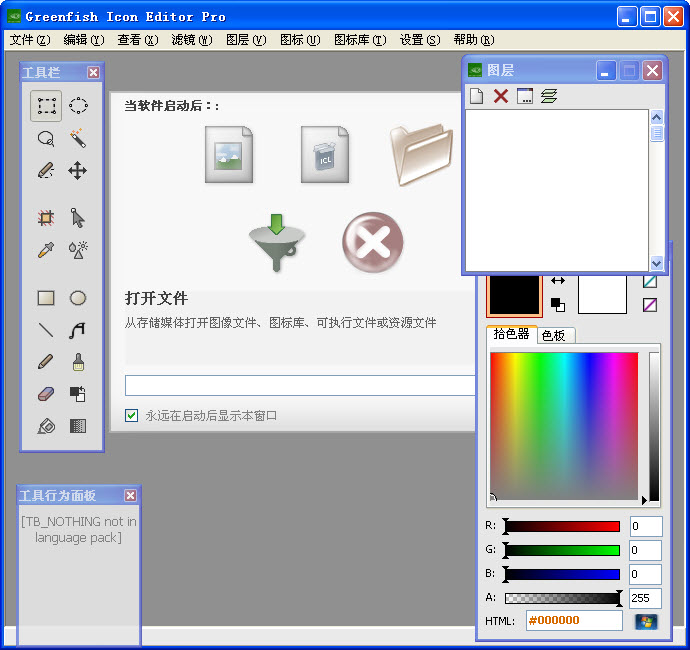Viewport: 690px width, 650px height.
Task: Select the black foreground color swatch
Action: click(x=514, y=294)
